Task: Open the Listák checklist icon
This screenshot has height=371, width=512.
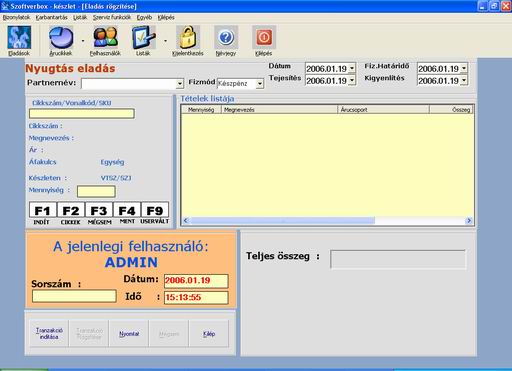Action: (143, 38)
